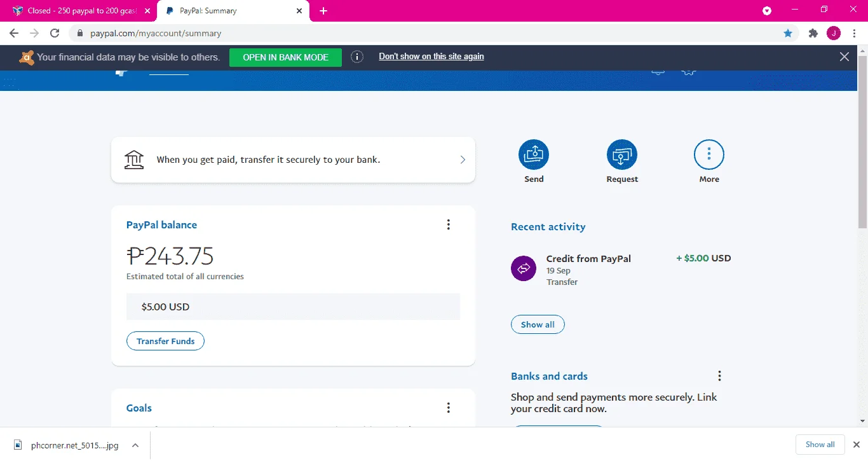
Task: Click the Avast info icon
Action: tap(357, 57)
